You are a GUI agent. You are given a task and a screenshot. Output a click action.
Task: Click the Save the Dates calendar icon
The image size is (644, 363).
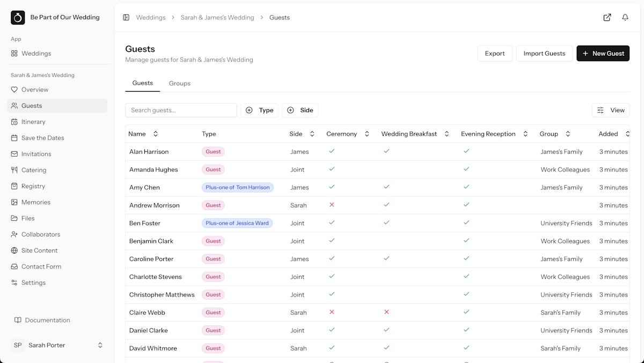[14, 138]
